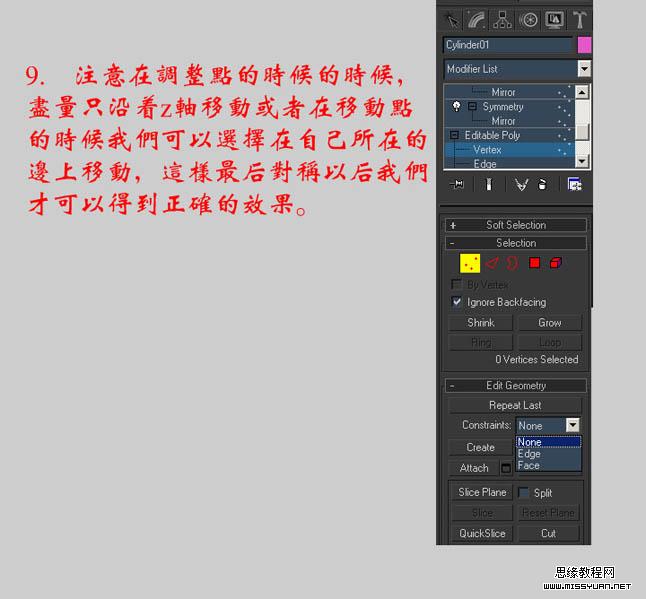Switch to the Modify panel tab

click(x=476, y=19)
